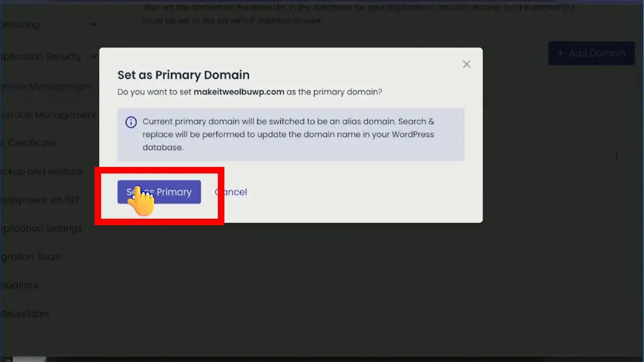644x362 pixels.
Task: Click the info icon in the notice box
Action: click(x=131, y=122)
